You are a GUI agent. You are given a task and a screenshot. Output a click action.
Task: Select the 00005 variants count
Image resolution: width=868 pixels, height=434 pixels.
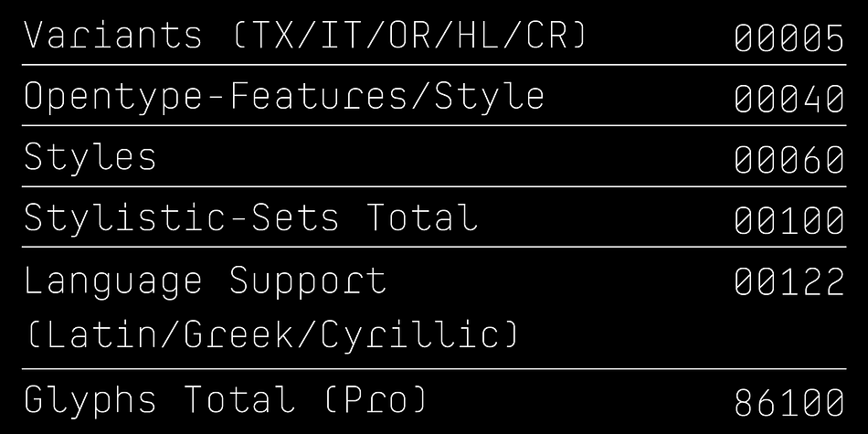coord(789,37)
